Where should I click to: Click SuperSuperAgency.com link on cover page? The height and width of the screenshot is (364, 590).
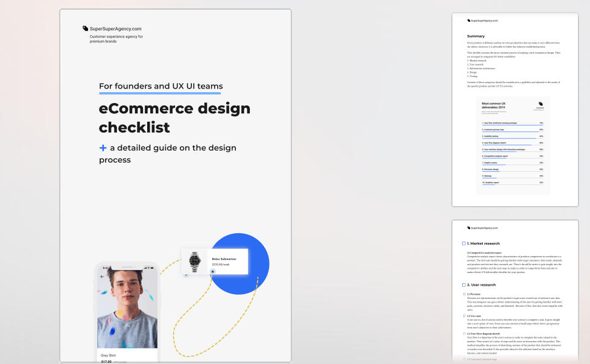click(115, 29)
